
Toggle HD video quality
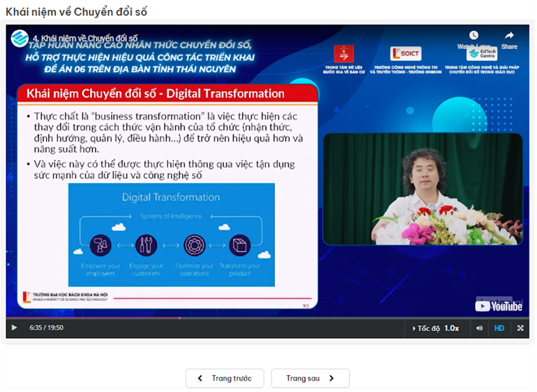tap(499, 328)
